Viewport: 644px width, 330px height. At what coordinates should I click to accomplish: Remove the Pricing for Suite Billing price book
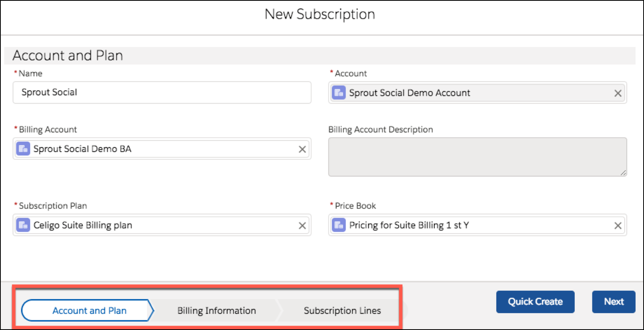tap(618, 226)
